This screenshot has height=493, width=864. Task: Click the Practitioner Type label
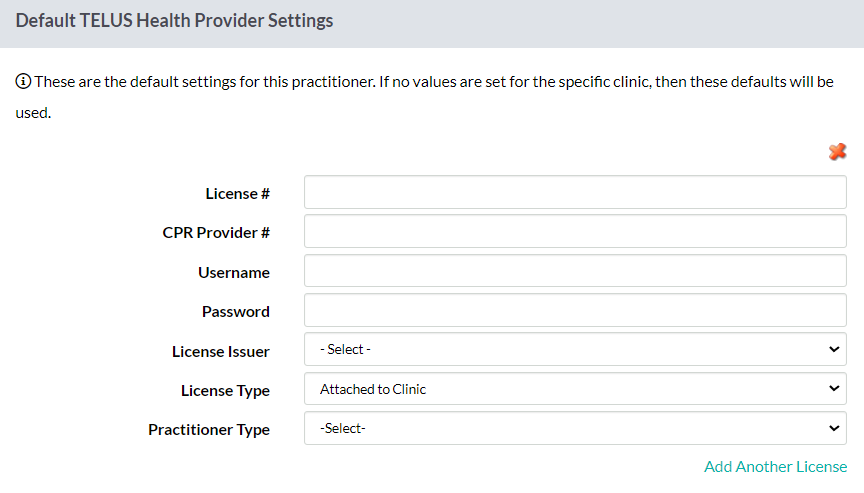tap(209, 430)
